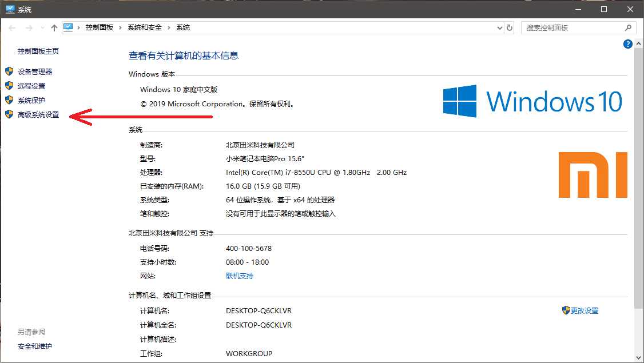The height and width of the screenshot is (363, 644).
Task: Open 设备管理器 link
Action: (35, 72)
